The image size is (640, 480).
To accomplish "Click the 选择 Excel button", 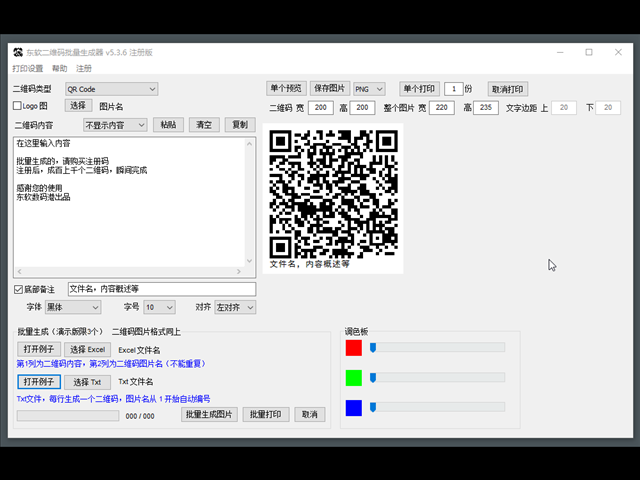I will tap(87, 350).
